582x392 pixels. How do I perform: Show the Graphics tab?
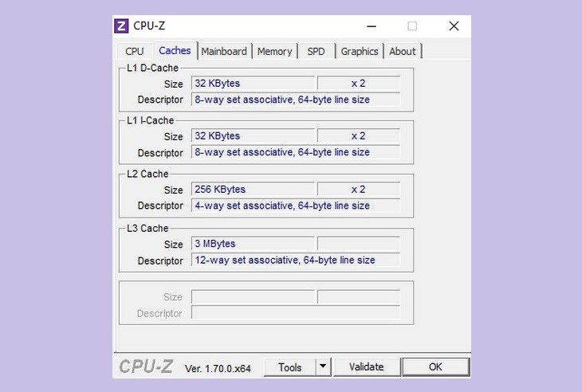point(360,51)
